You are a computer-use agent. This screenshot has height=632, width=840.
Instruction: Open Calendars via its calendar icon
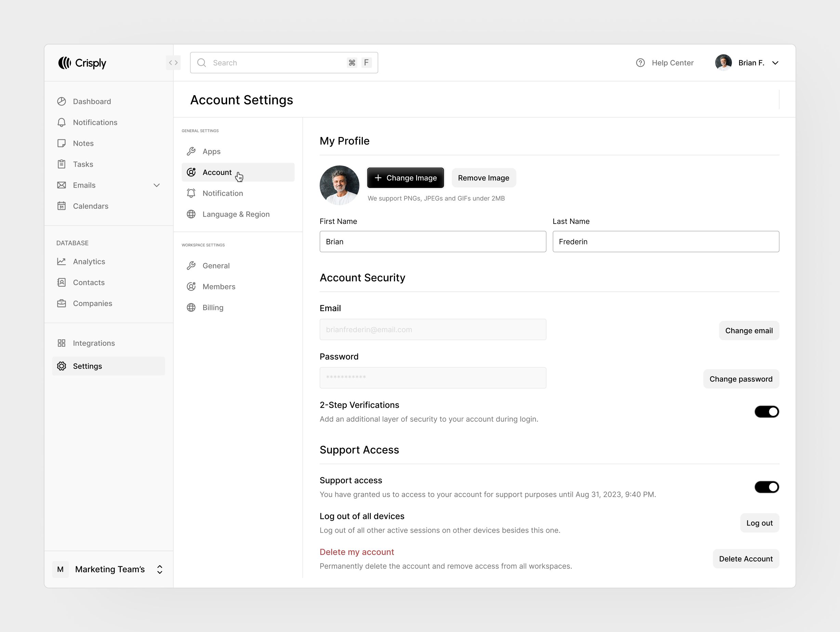62,206
